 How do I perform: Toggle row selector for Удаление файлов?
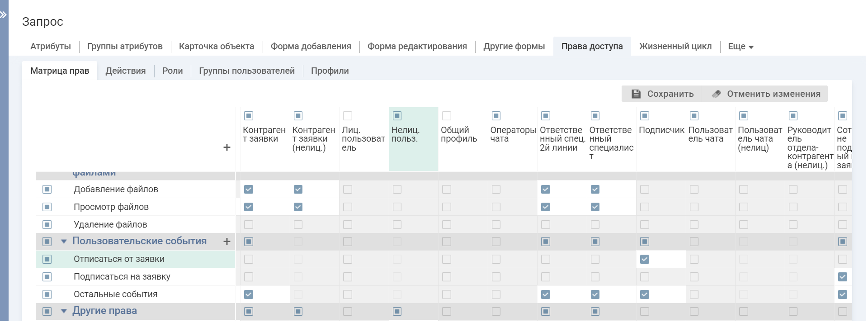pyautogui.click(x=47, y=225)
